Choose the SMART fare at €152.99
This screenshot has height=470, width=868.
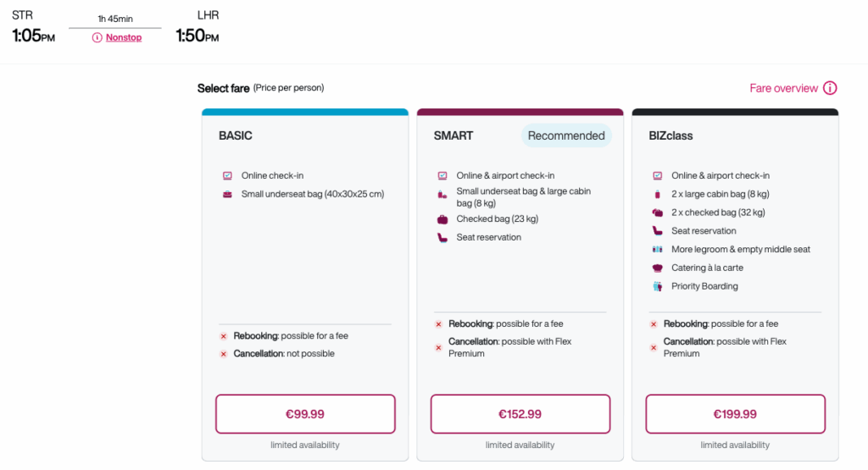click(x=520, y=414)
